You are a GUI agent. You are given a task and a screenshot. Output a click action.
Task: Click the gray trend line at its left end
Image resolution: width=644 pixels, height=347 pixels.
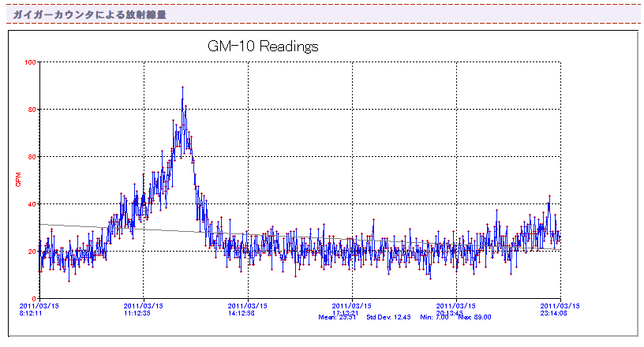pos(43,225)
